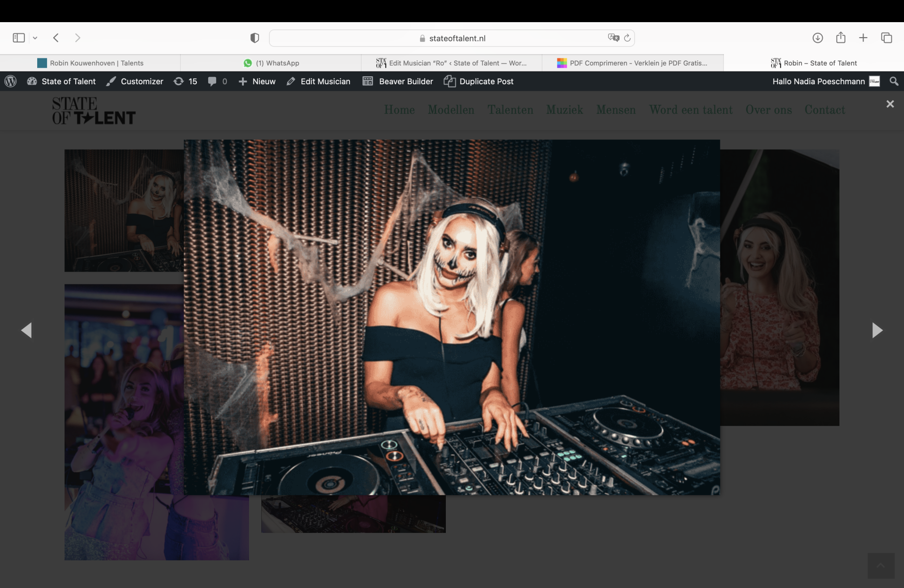Open the Talenten page

510,110
